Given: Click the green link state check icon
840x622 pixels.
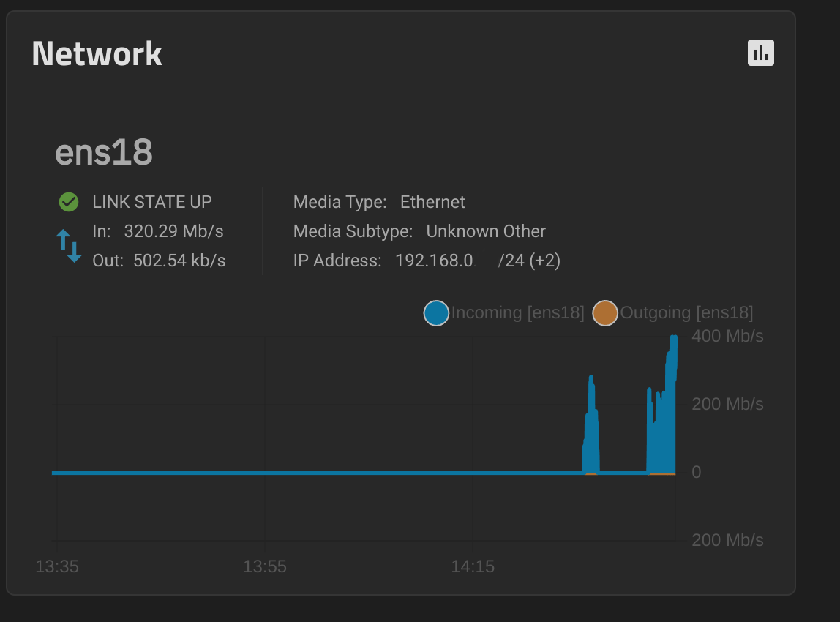Looking at the screenshot, I should click(69, 202).
